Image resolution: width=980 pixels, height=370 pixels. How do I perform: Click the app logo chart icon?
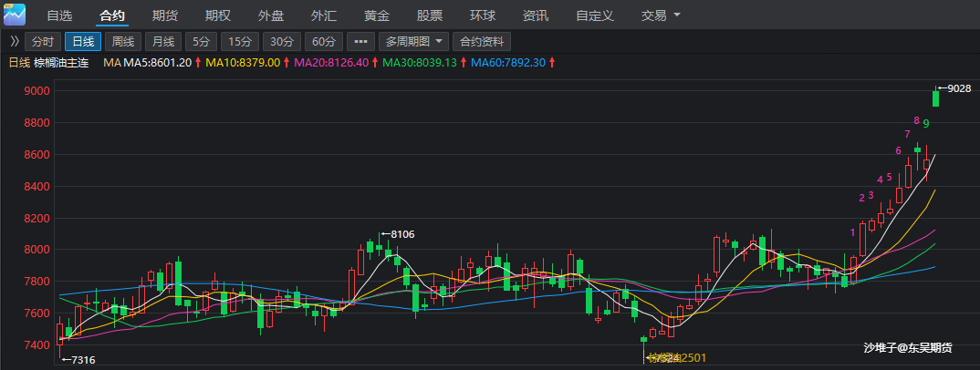click(15, 14)
